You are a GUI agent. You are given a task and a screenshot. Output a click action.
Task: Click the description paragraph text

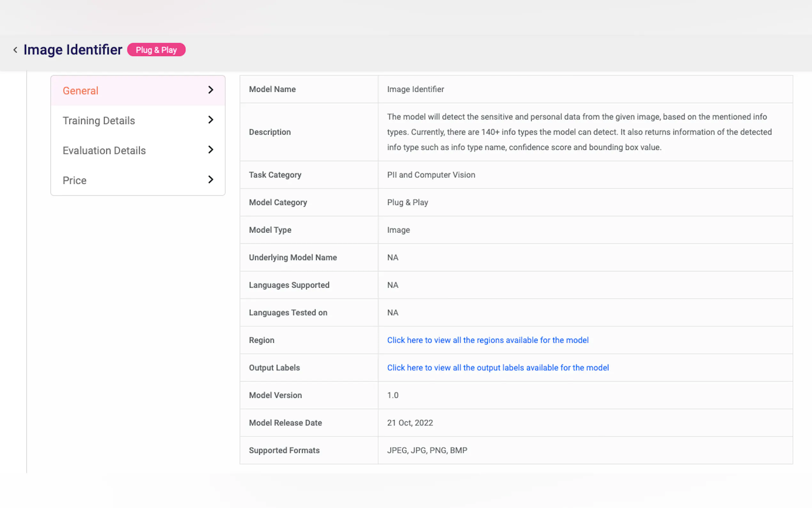tap(579, 132)
